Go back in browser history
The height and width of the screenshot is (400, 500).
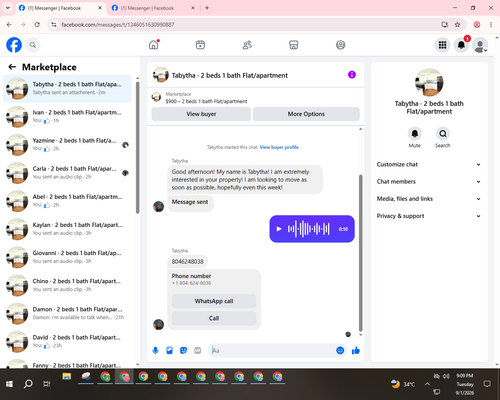[x=9, y=25]
